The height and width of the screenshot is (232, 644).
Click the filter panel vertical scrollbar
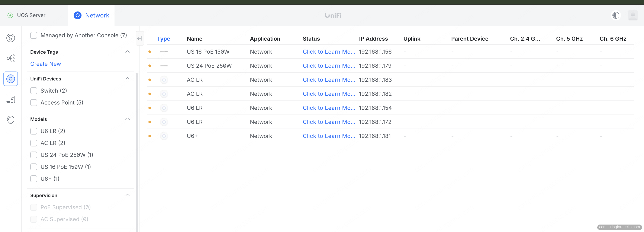click(137, 152)
